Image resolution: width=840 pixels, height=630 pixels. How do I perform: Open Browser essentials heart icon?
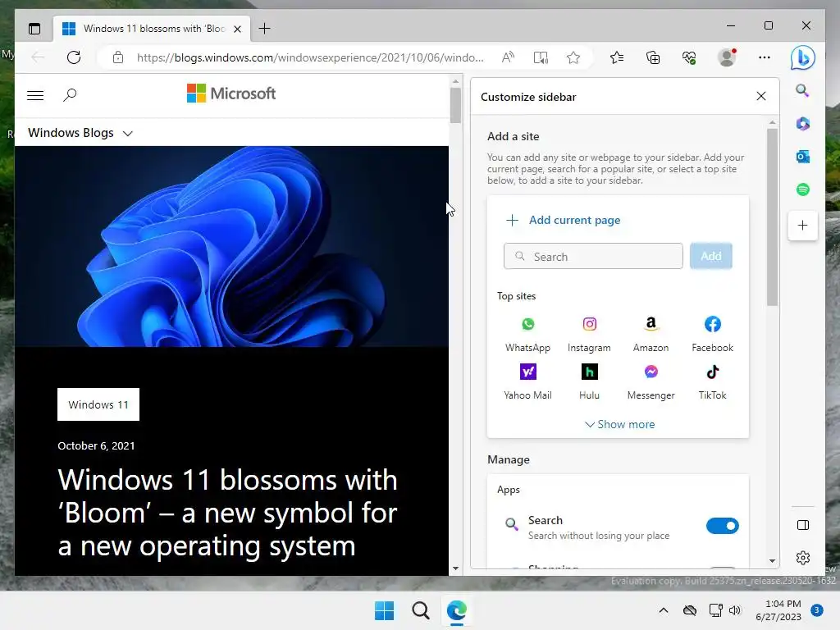689,57
